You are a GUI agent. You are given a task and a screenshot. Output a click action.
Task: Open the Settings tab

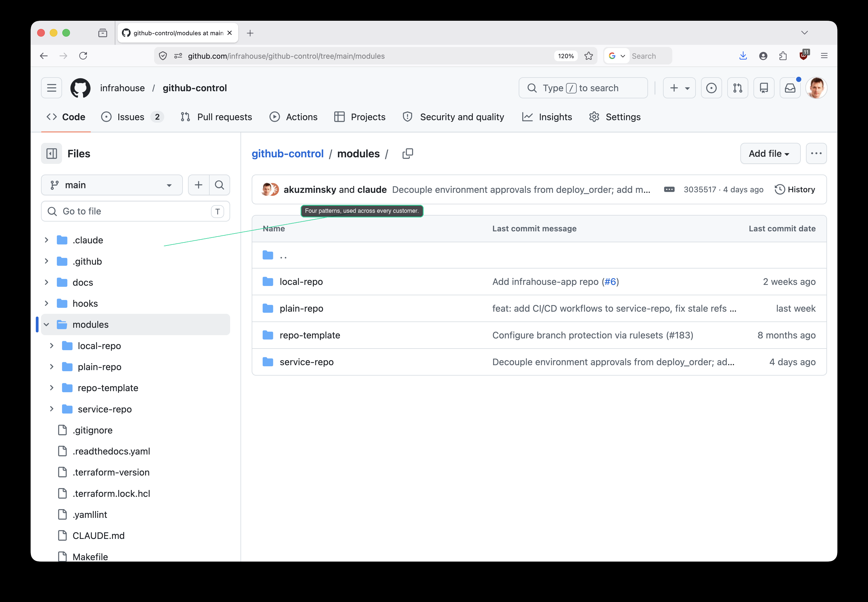615,117
